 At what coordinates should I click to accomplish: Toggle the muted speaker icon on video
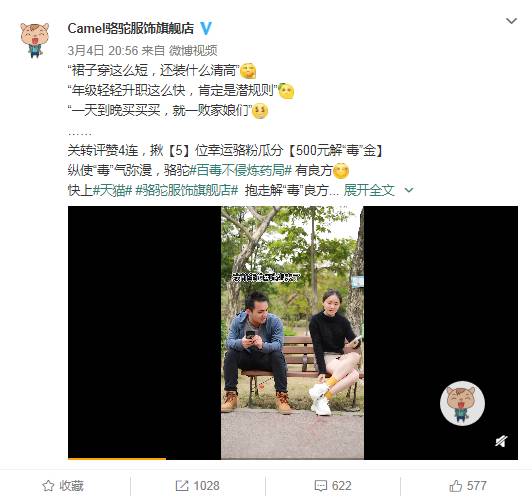[x=501, y=441]
